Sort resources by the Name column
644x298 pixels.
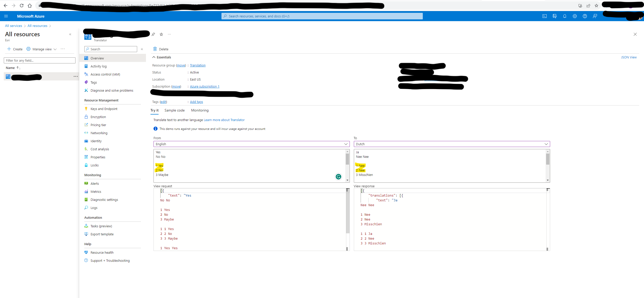pyautogui.click(x=13, y=68)
